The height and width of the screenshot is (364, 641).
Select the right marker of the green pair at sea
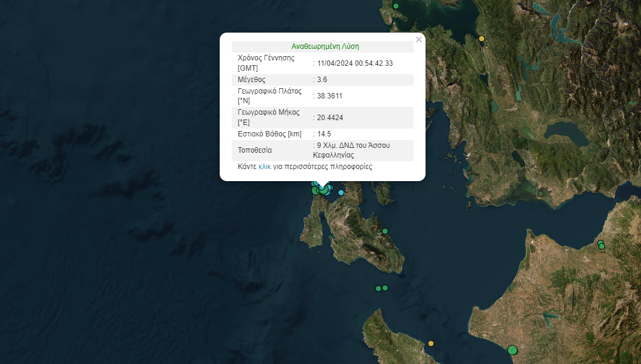tap(385, 288)
